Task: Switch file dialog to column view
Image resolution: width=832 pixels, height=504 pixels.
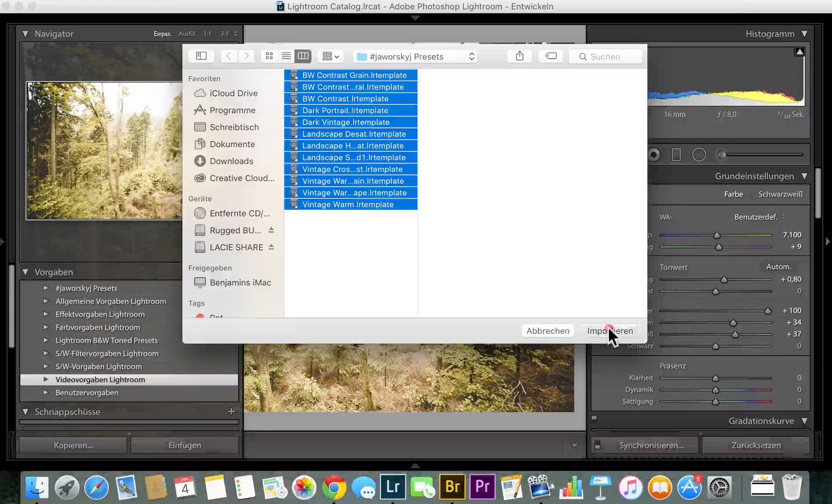Action: 303,56
